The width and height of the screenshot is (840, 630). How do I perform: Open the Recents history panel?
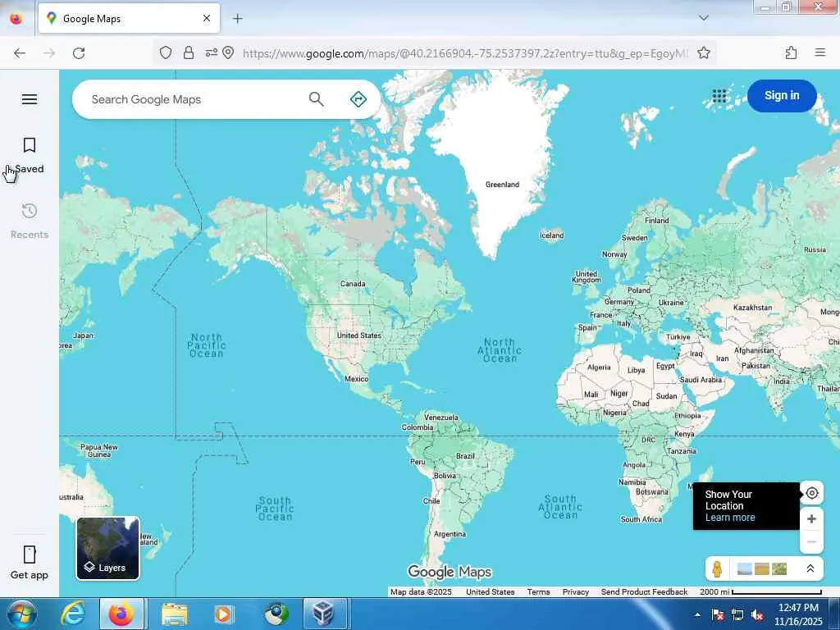click(x=30, y=221)
